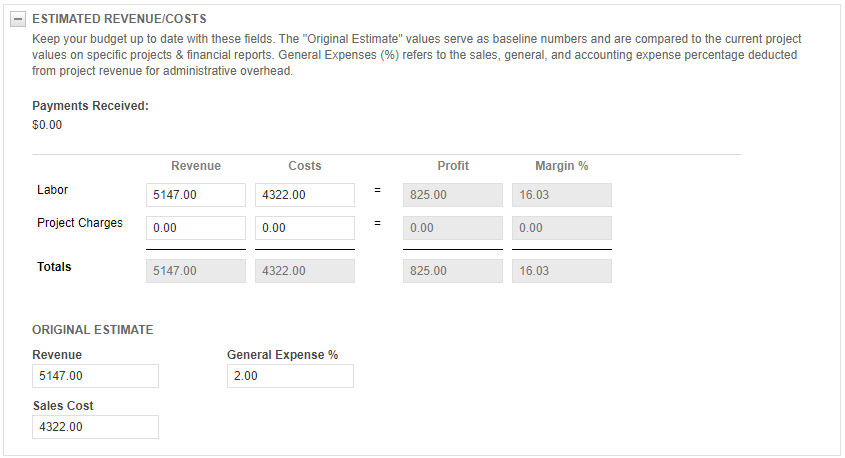Focus the Project Charges Costs field
Viewport: 845px width, 458px height.
(304, 228)
